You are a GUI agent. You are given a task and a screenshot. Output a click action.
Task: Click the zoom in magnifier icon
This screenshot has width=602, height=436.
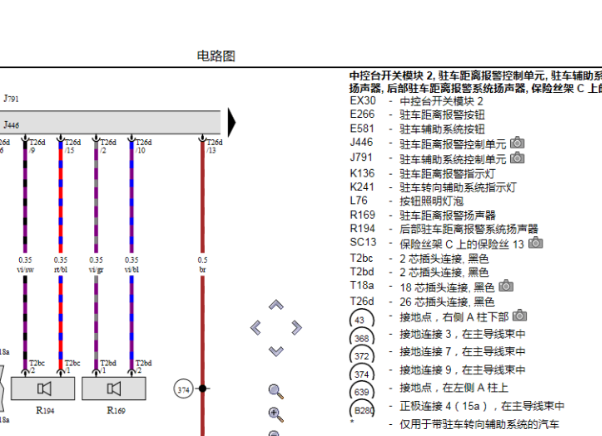tap(276, 415)
